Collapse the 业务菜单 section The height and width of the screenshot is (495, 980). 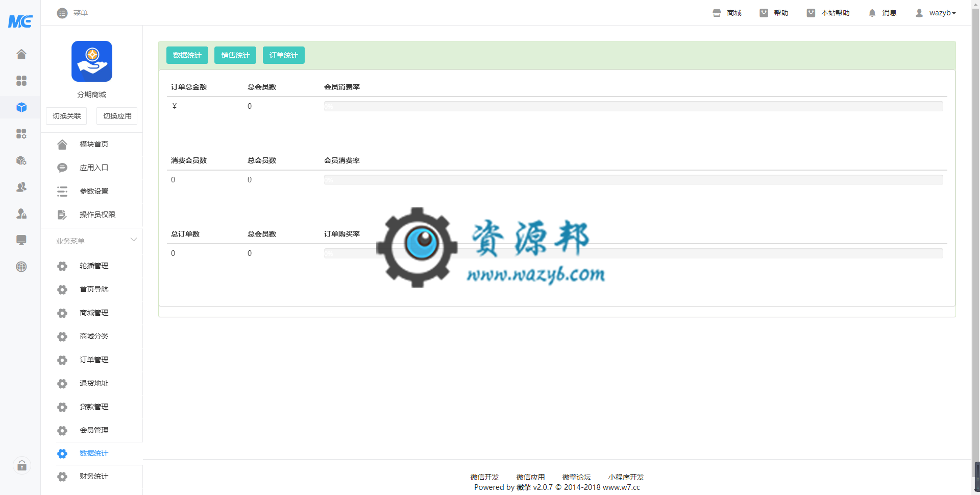pyautogui.click(x=133, y=240)
